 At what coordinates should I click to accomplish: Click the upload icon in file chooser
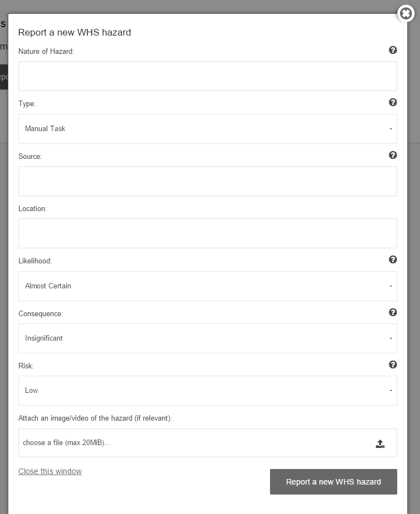380,443
